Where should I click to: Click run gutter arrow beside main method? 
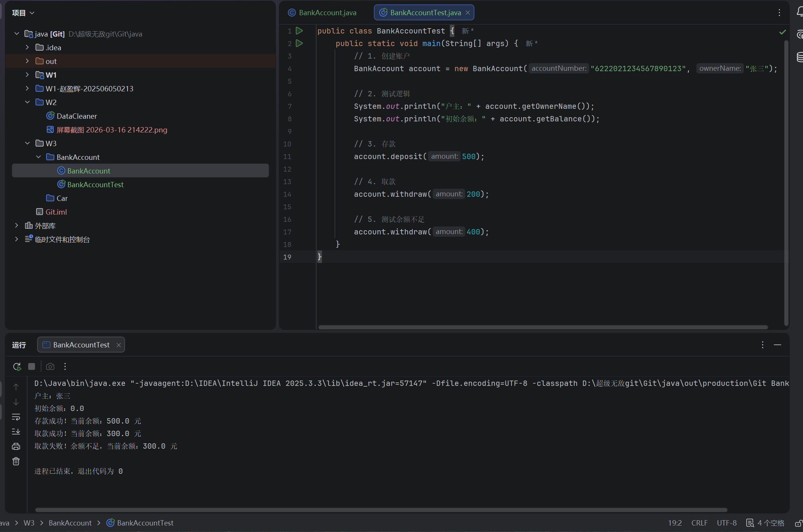300,43
